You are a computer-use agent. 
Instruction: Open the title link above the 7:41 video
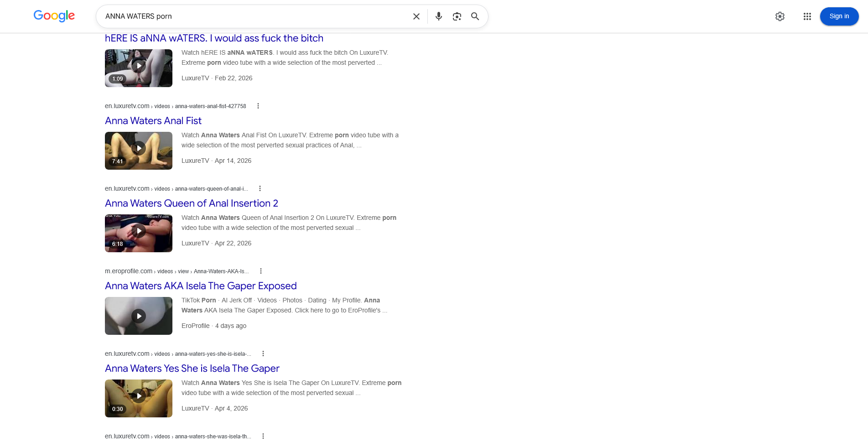(x=153, y=121)
